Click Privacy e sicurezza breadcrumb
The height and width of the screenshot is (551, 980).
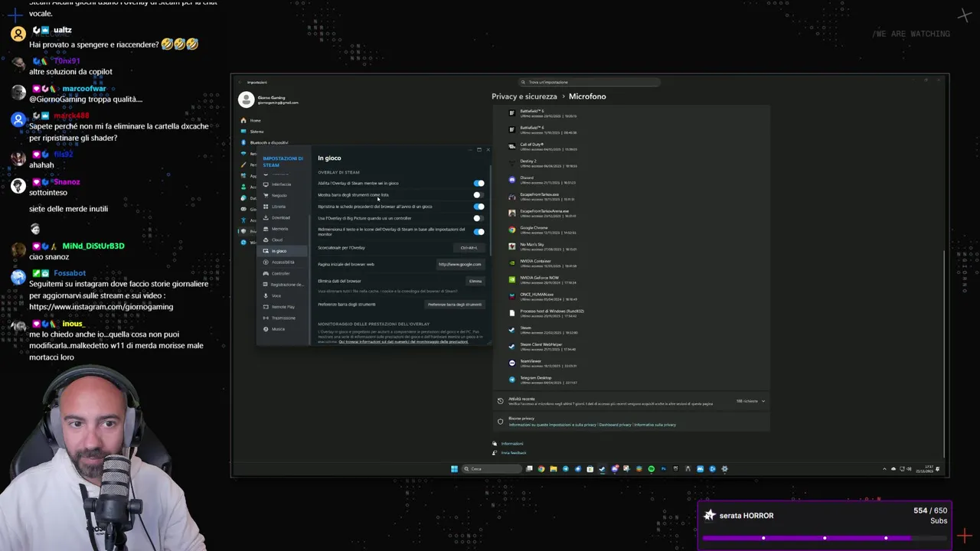(524, 96)
